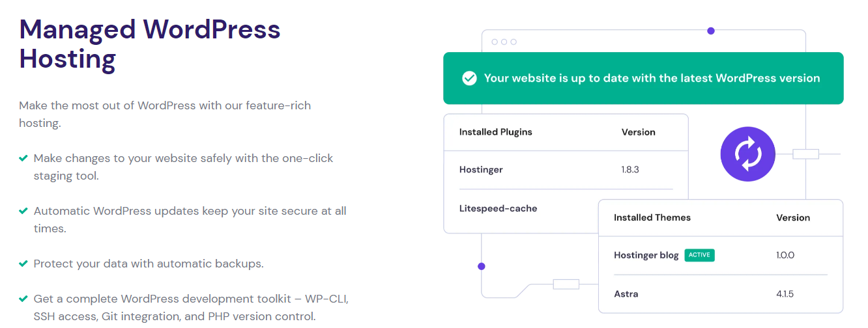Click the green ACTIVE badge

[699, 255]
